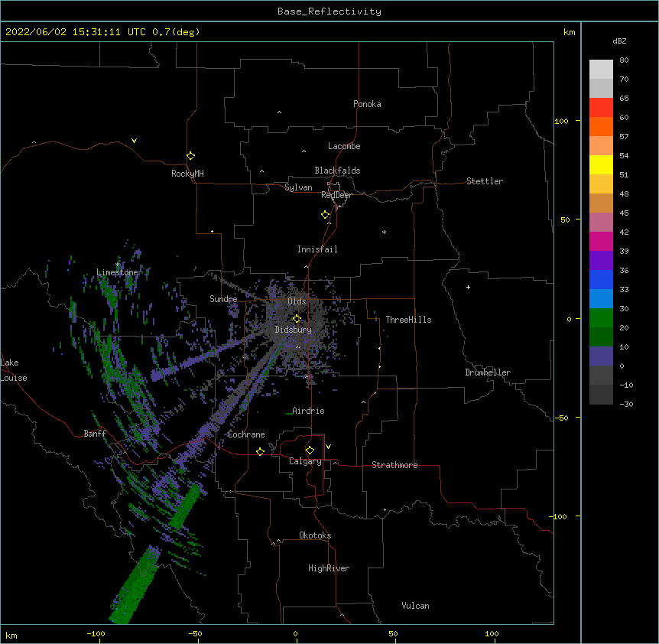Select the green 20-30 dBZ legend swatch
Image resolution: width=659 pixels, height=644 pixels.
(x=601, y=318)
